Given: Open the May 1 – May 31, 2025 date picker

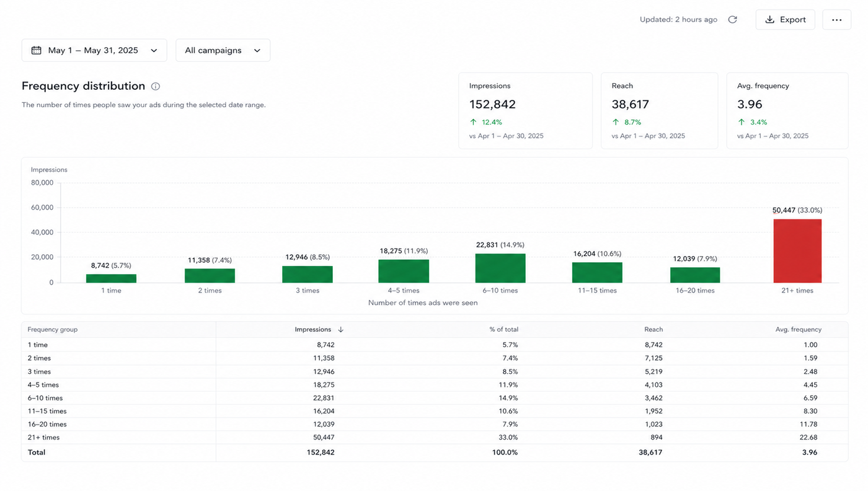Looking at the screenshot, I should [94, 50].
